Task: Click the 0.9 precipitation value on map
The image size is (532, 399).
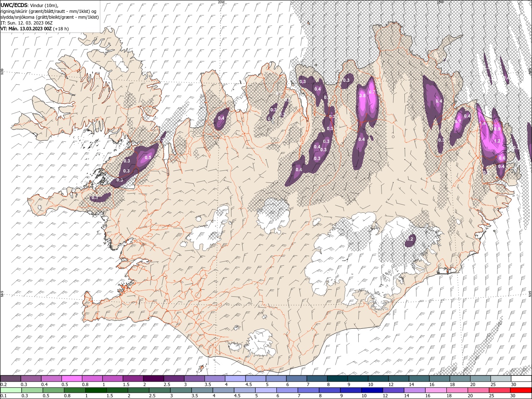Action: pos(497,129)
